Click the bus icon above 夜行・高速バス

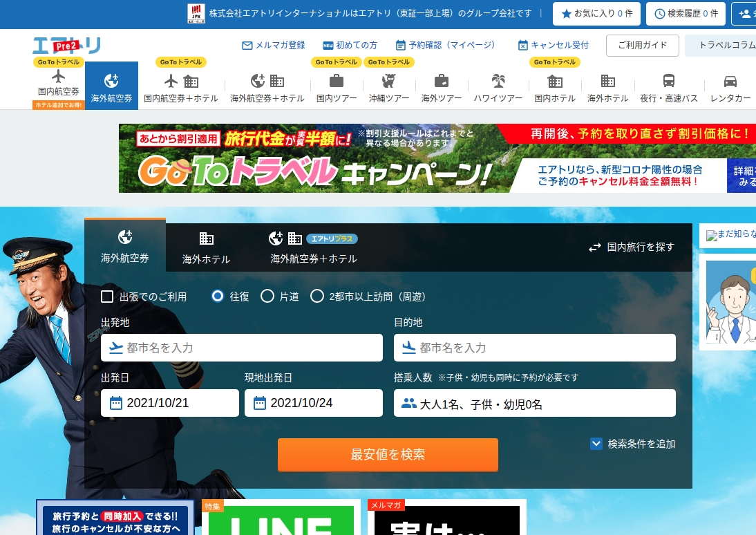[669, 81]
